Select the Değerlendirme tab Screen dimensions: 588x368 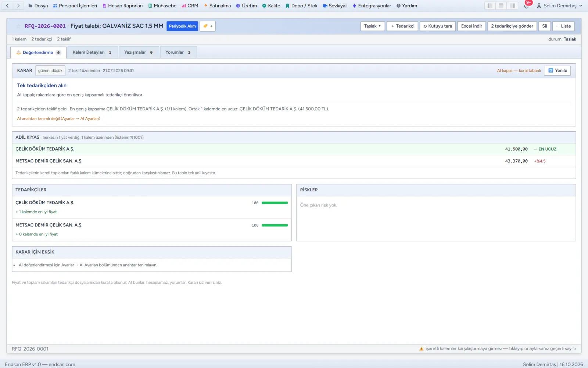coord(38,53)
